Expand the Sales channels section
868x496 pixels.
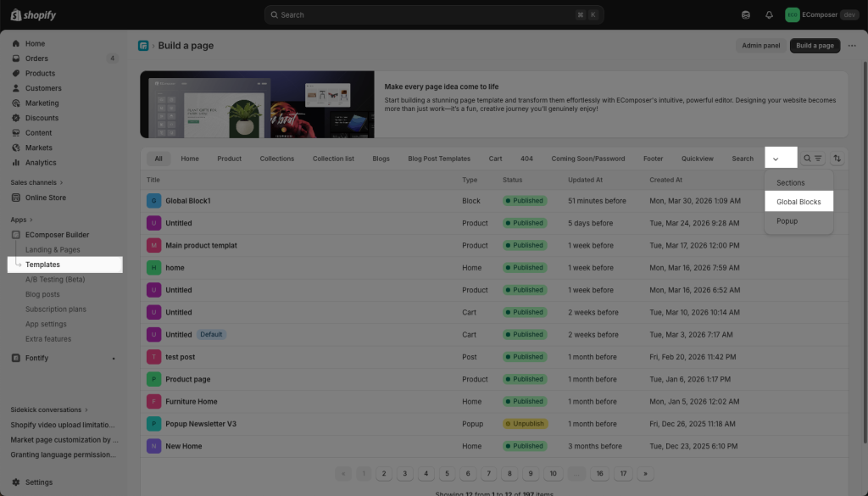pos(61,182)
